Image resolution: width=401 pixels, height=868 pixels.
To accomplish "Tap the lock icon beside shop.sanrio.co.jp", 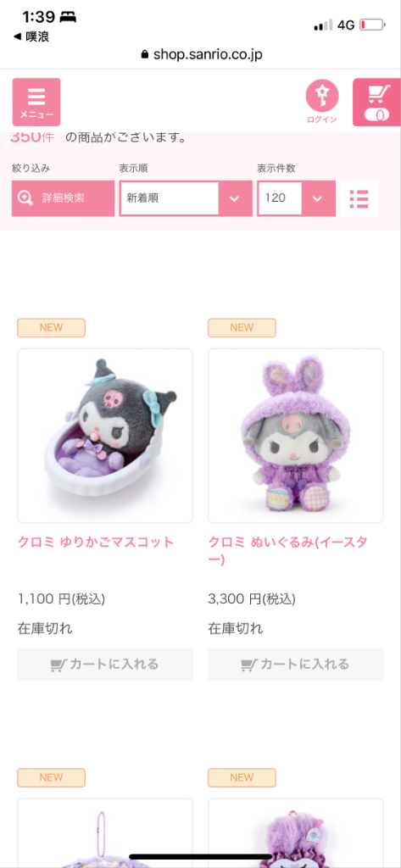I will (145, 54).
